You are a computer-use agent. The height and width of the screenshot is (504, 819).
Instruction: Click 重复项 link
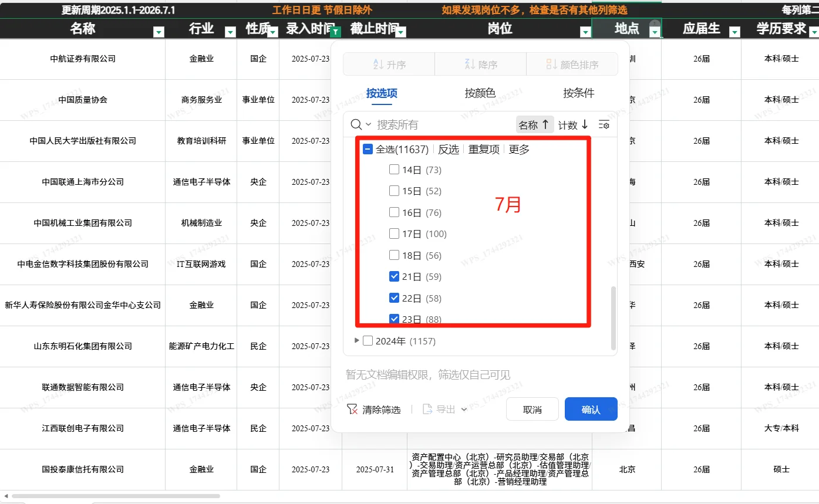[484, 150]
